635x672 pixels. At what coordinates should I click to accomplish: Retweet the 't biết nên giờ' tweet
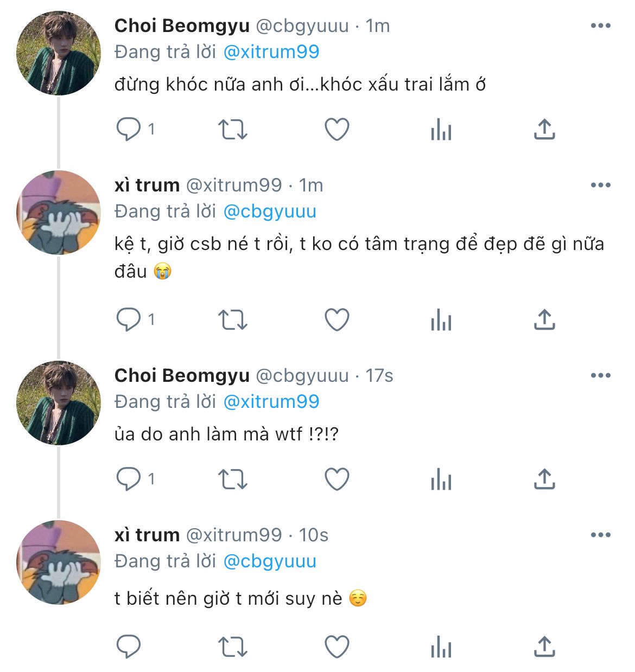click(x=232, y=647)
